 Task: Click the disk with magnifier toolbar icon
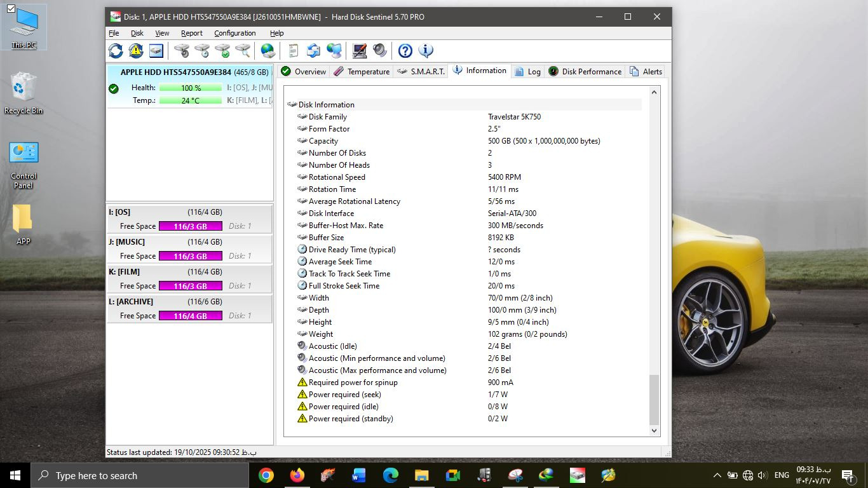pyautogui.click(x=243, y=51)
